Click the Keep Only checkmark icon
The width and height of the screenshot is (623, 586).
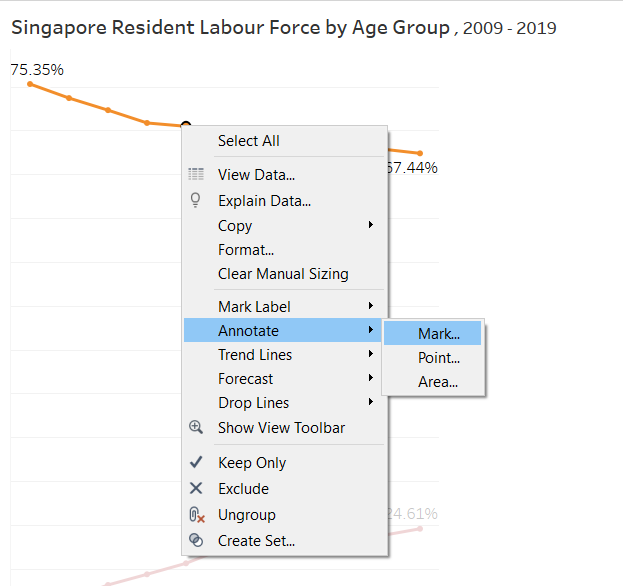point(196,463)
